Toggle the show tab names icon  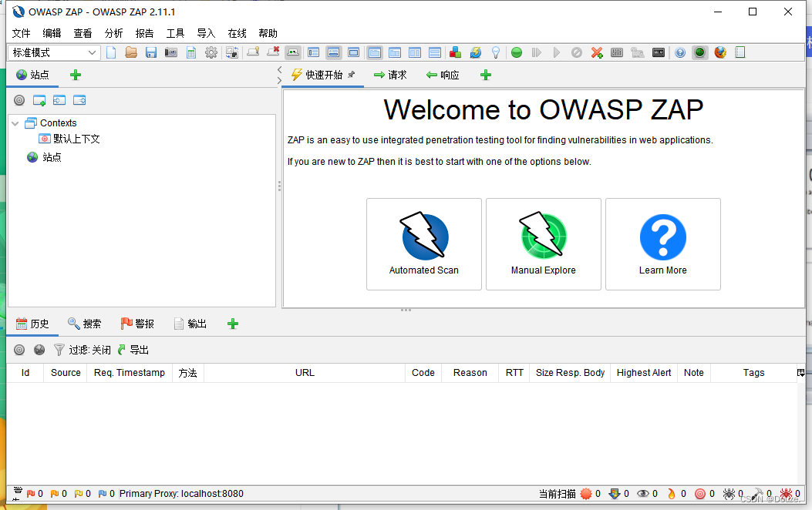click(x=293, y=52)
